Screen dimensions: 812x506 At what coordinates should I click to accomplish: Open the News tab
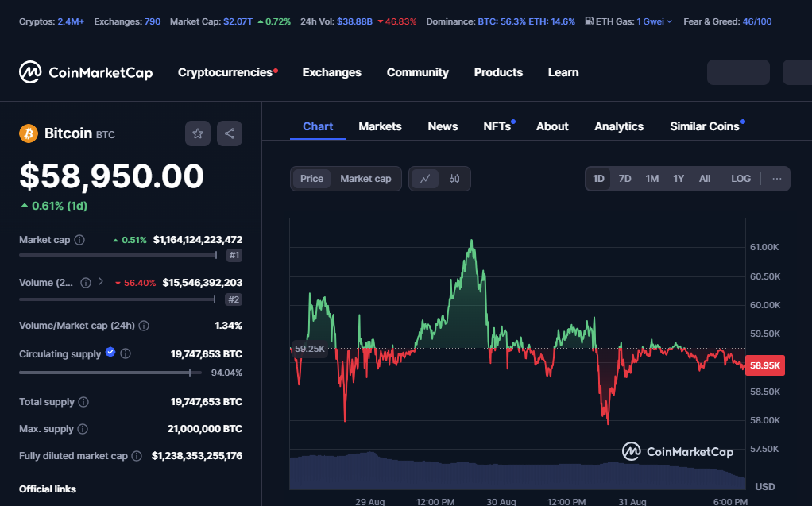[443, 126]
